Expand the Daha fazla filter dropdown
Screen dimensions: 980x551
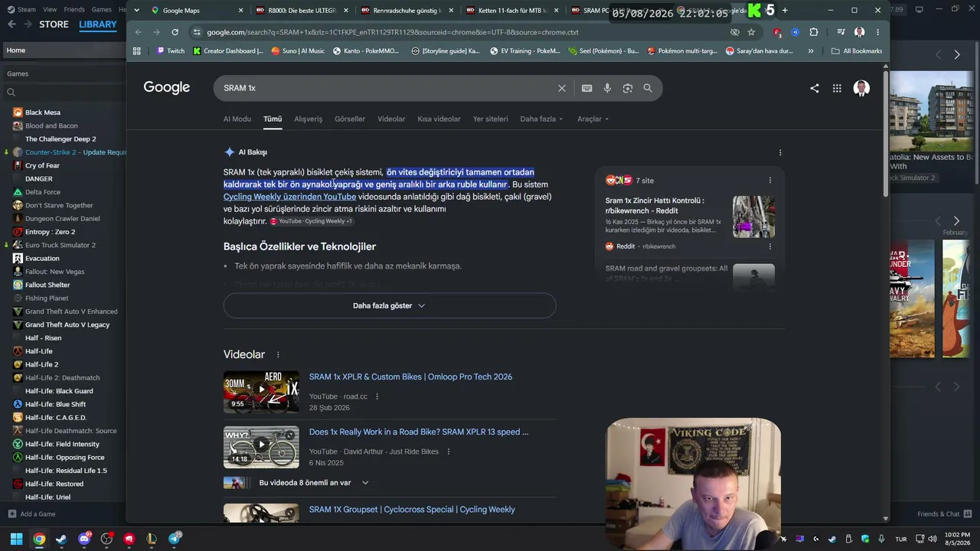(x=541, y=119)
